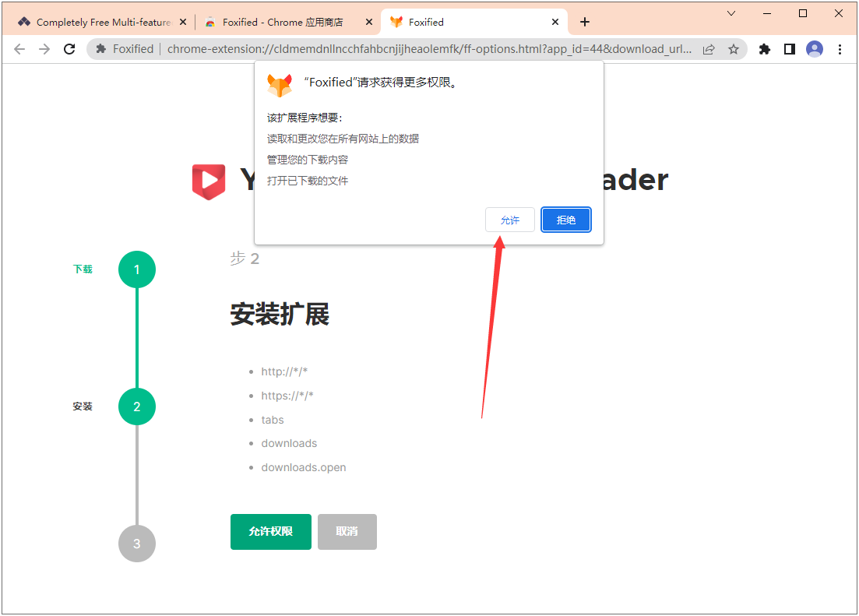Click the 下载 step label

pos(83,269)
